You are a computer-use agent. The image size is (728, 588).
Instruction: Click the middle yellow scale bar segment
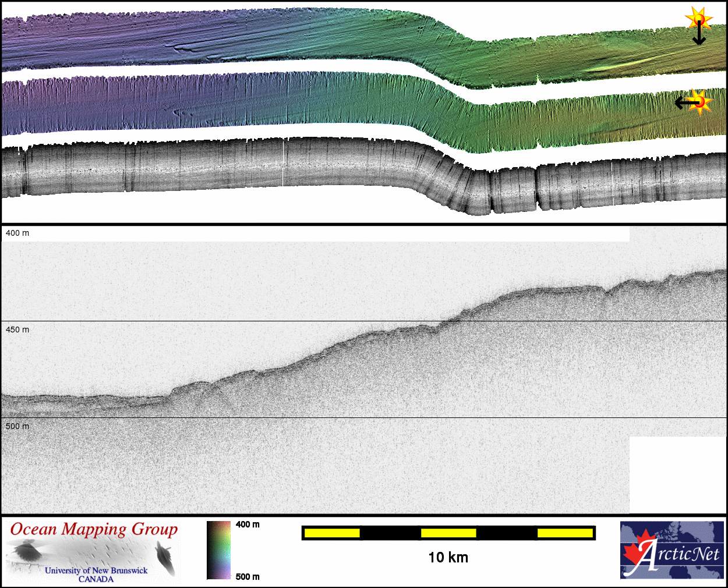point(448,533)
